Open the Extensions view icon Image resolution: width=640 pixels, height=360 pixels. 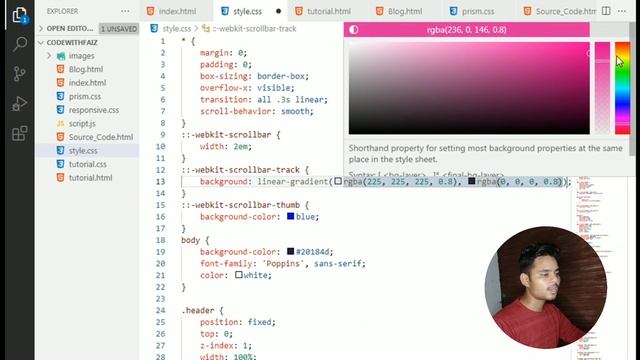20,133
